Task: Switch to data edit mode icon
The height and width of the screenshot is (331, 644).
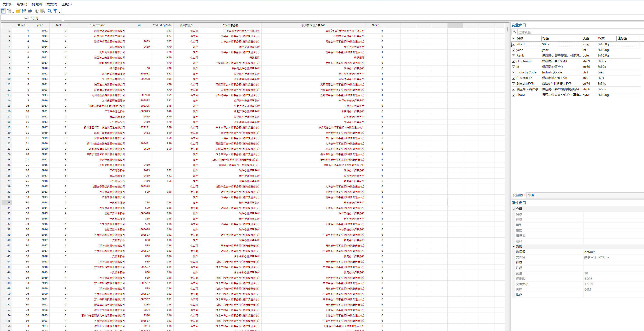Action: [x=3, y=11]
